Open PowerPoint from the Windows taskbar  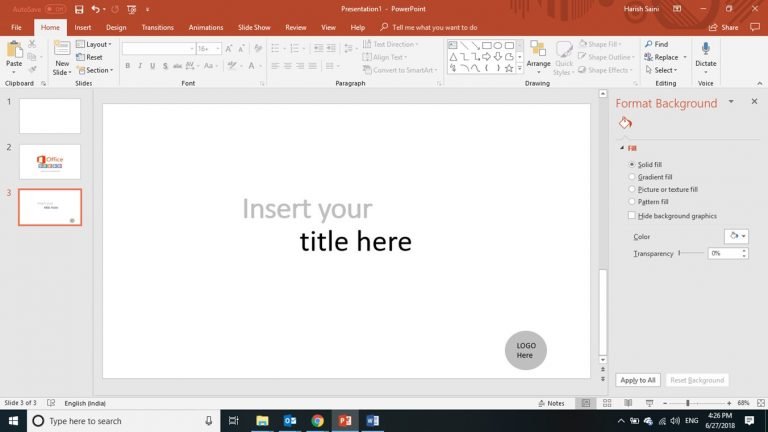tap(343, 421)
